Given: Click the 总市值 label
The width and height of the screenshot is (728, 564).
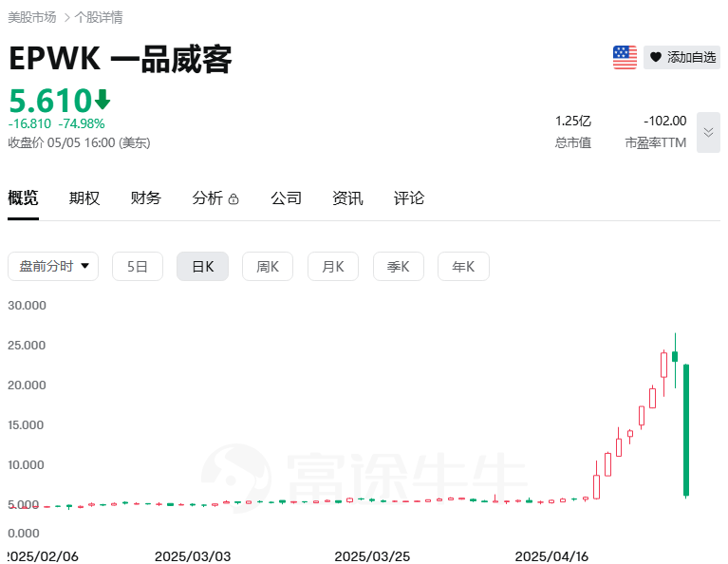Looking at the screenshot, I should [x=573, y=142].
